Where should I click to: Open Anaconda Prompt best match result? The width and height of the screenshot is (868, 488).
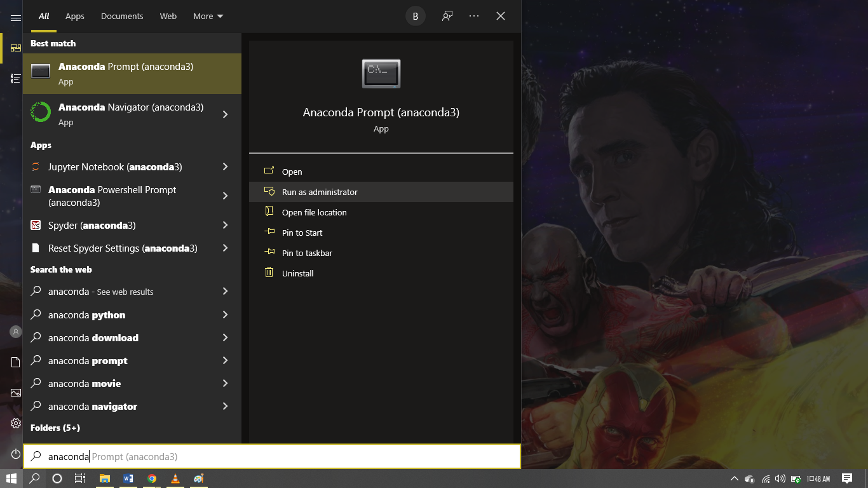pos(132,74)
